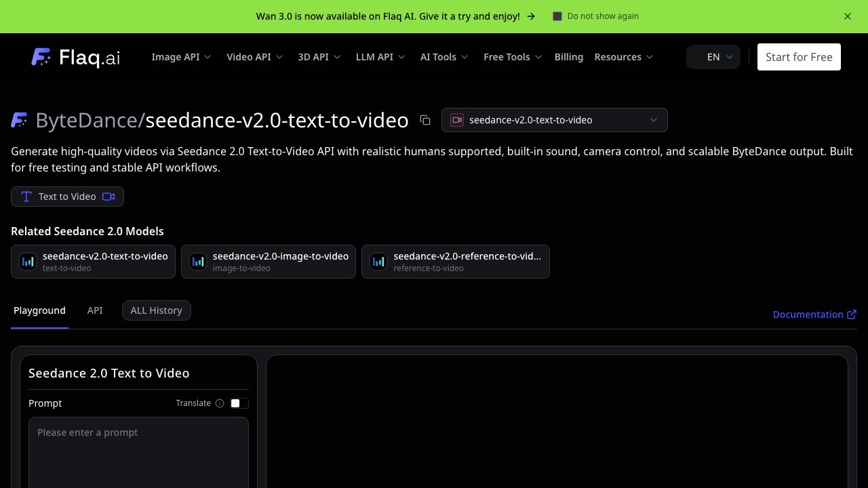Click the video camera icon in model selector
This screenshot has height=488, width=868.
click(457, 120)
